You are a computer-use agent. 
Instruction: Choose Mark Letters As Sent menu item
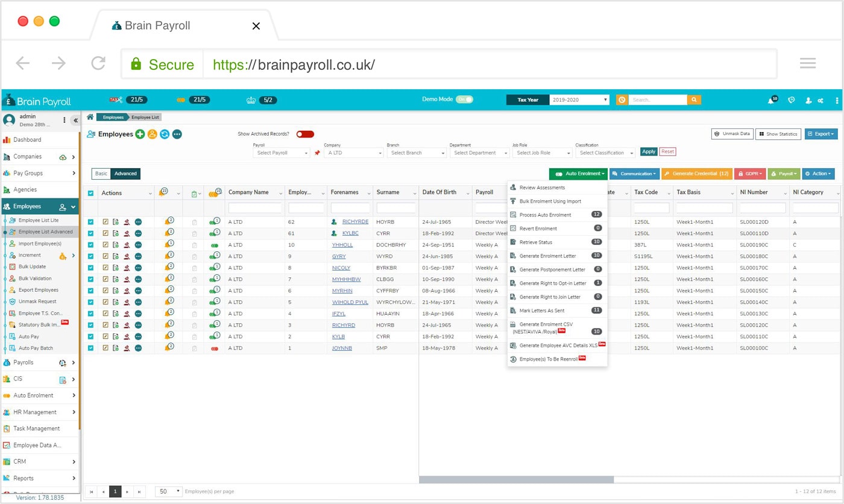[x=557, y=310]
